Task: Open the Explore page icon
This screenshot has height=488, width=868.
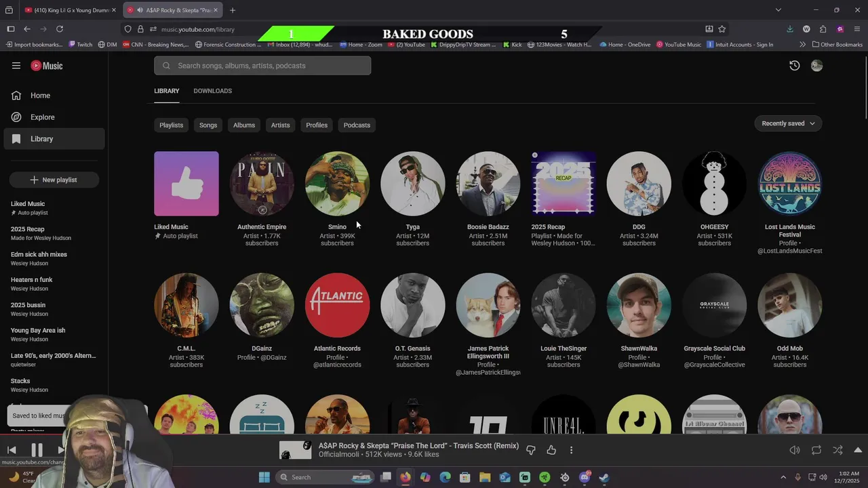Action: [x=16, y=117]
